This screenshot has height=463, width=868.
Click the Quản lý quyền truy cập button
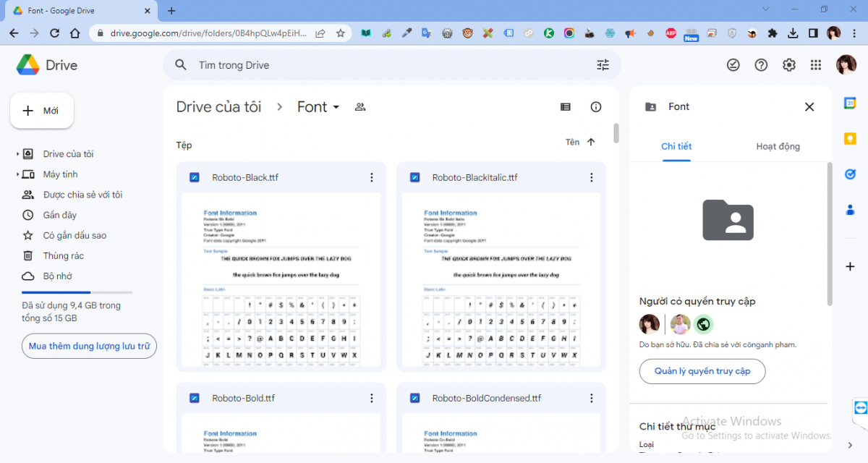pos(702,371)
